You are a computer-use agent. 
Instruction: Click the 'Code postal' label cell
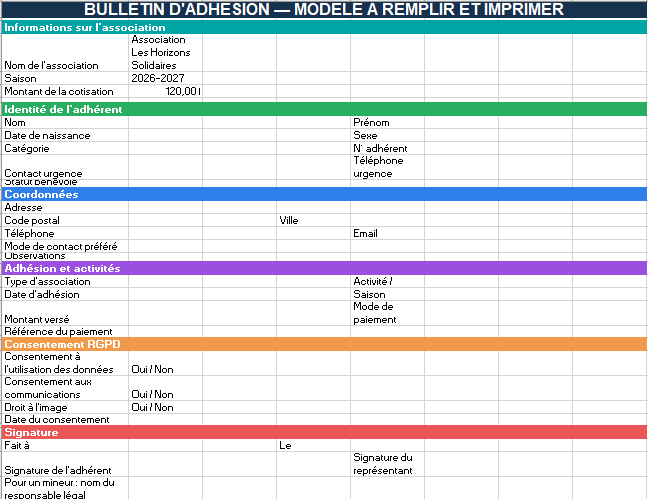point(65,220)
